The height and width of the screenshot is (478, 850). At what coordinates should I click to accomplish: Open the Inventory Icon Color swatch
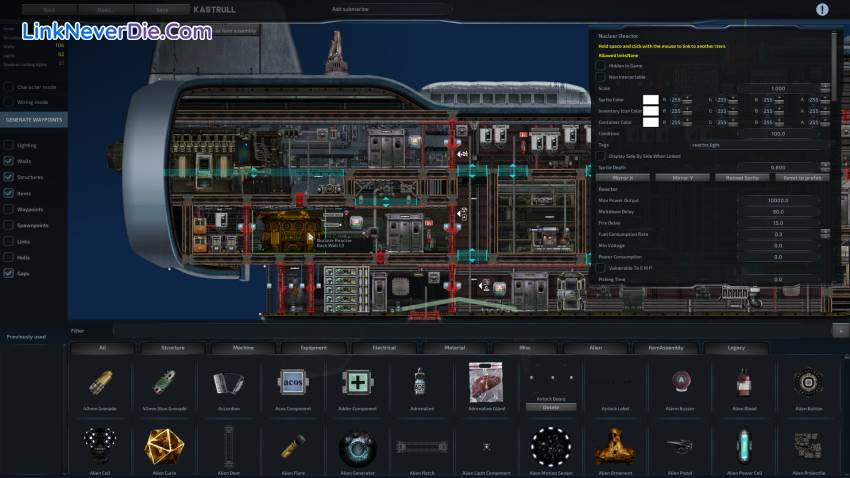coord(651,111)
